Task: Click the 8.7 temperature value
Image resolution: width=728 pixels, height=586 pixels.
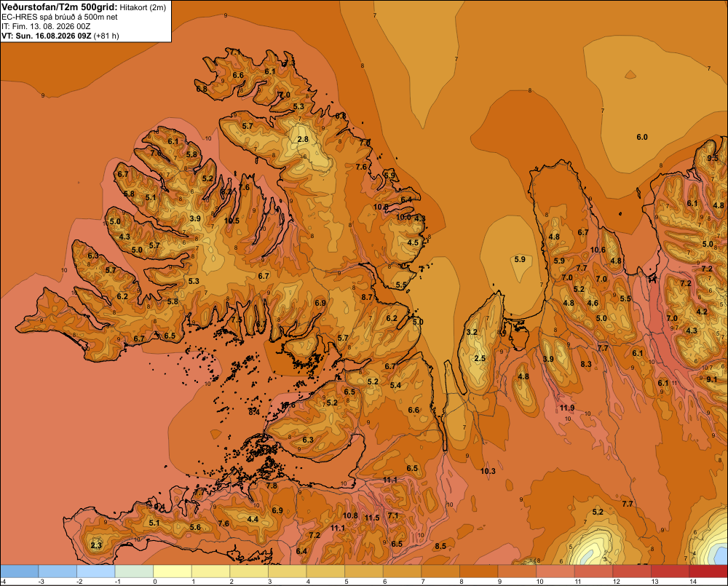Action: [367, 297]
